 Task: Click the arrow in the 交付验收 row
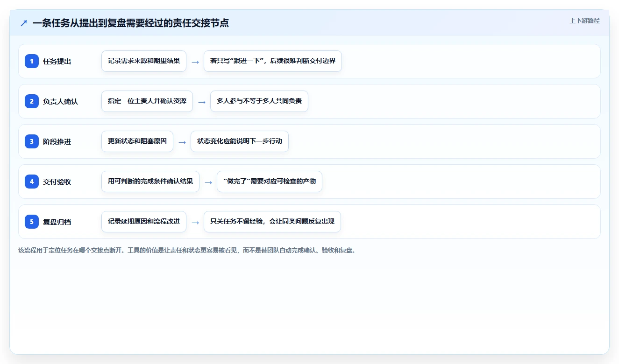tap(208, 182)
